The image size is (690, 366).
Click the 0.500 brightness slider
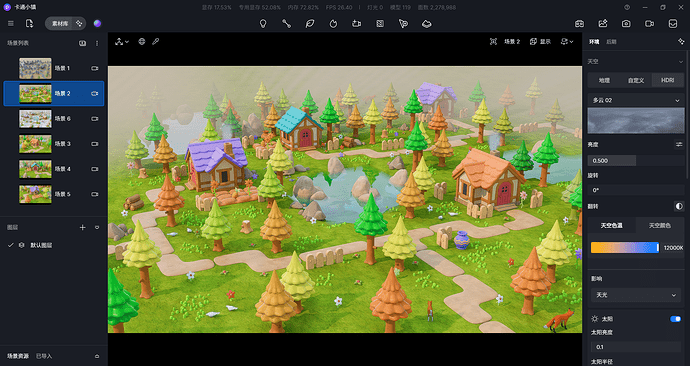[x=636, y=161]
